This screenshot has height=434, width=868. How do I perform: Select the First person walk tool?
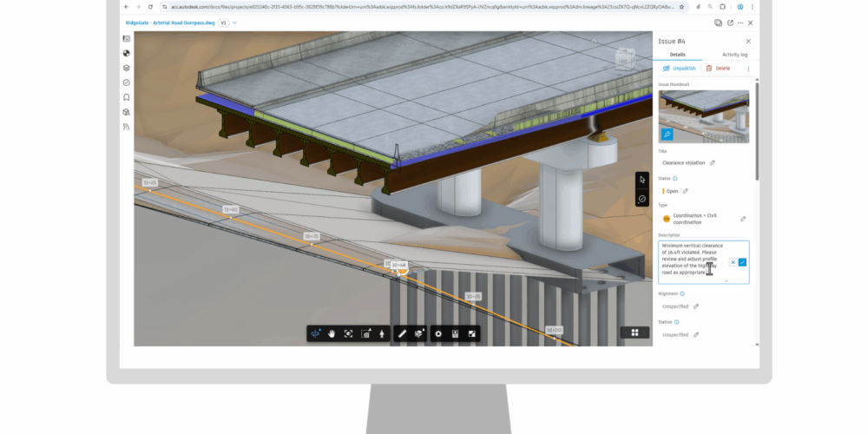coord(380,333)
